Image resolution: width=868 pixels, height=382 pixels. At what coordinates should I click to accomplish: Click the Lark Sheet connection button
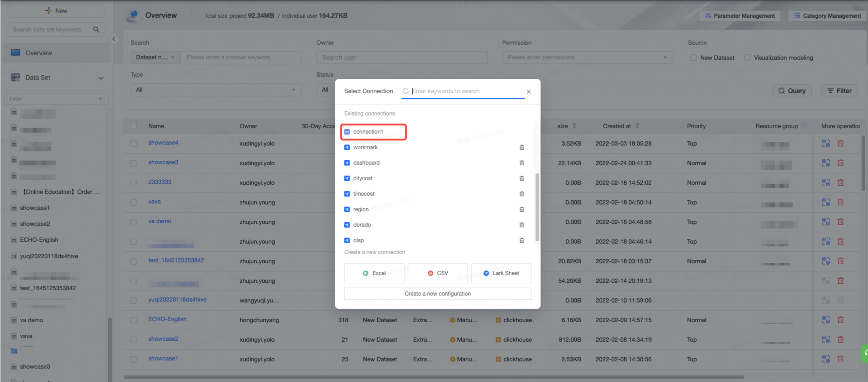(x=501, y=273)
